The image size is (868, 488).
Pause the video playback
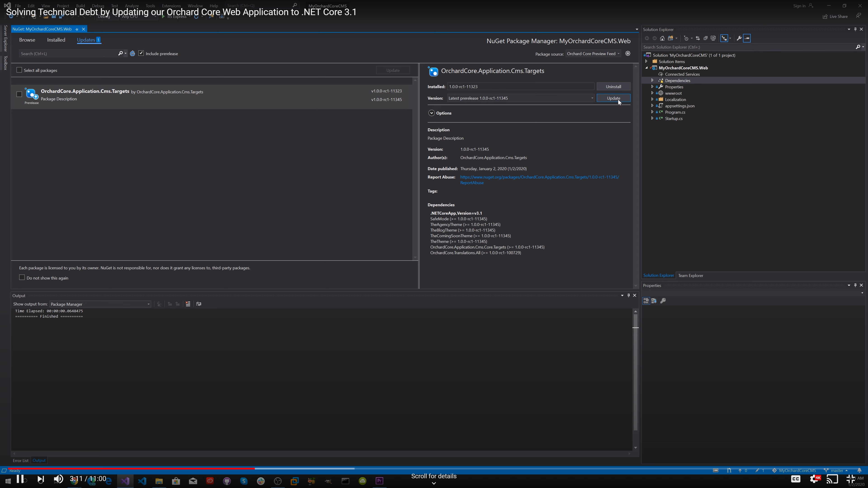tap(20, 479)
